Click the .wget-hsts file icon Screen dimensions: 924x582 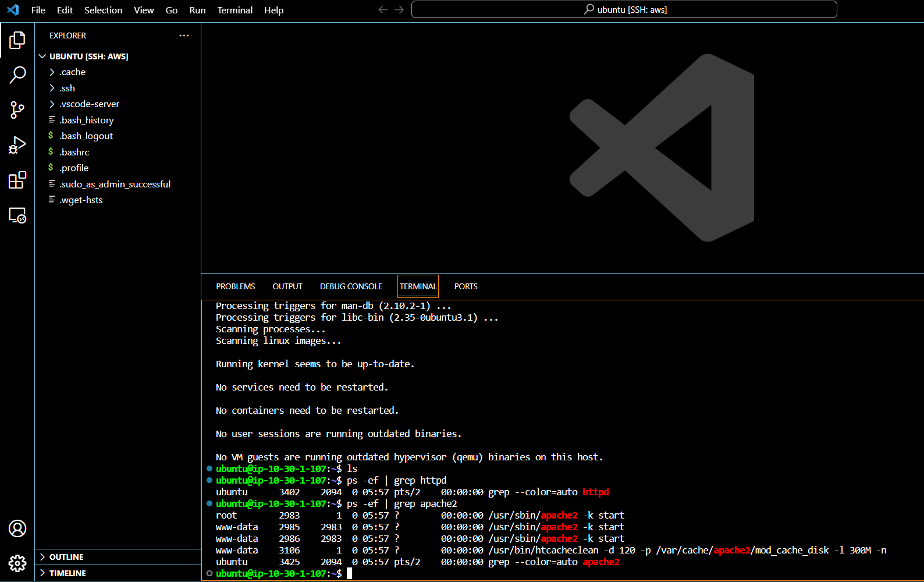pos(52,199)
